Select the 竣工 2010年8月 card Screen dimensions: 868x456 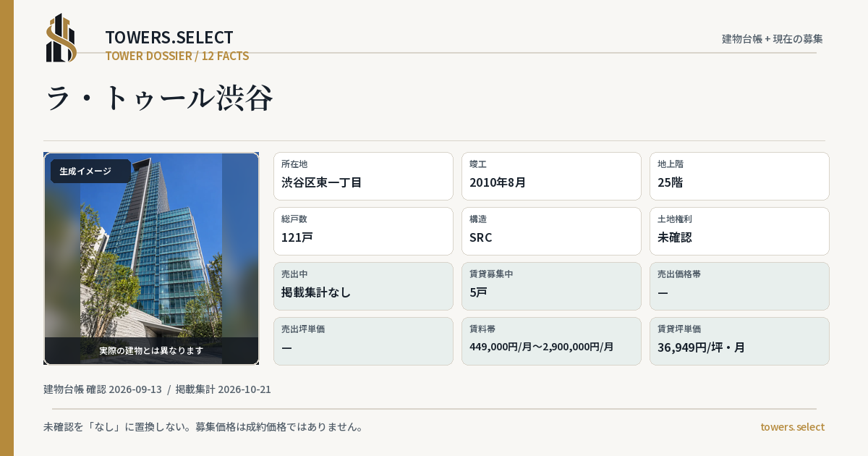pos(551,176)
